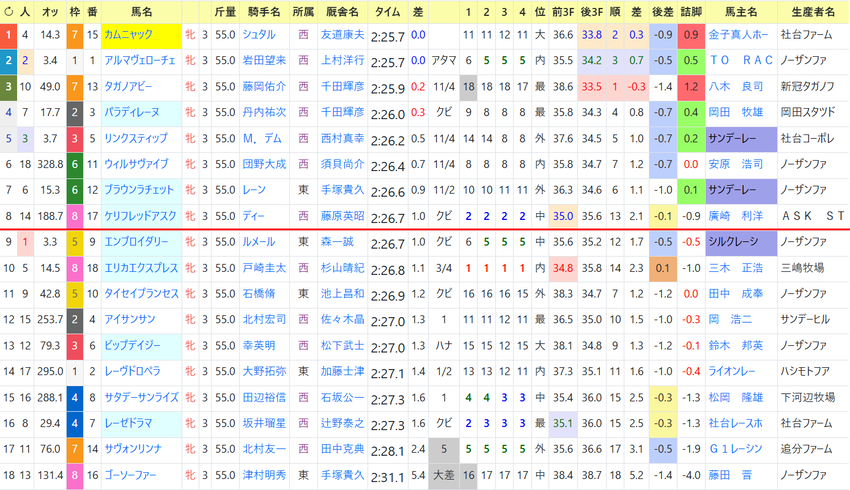Viewport: 850px width, 490px height.
Task: Open horse ブラウンラチェット page
Action: (x=139, y=190)
